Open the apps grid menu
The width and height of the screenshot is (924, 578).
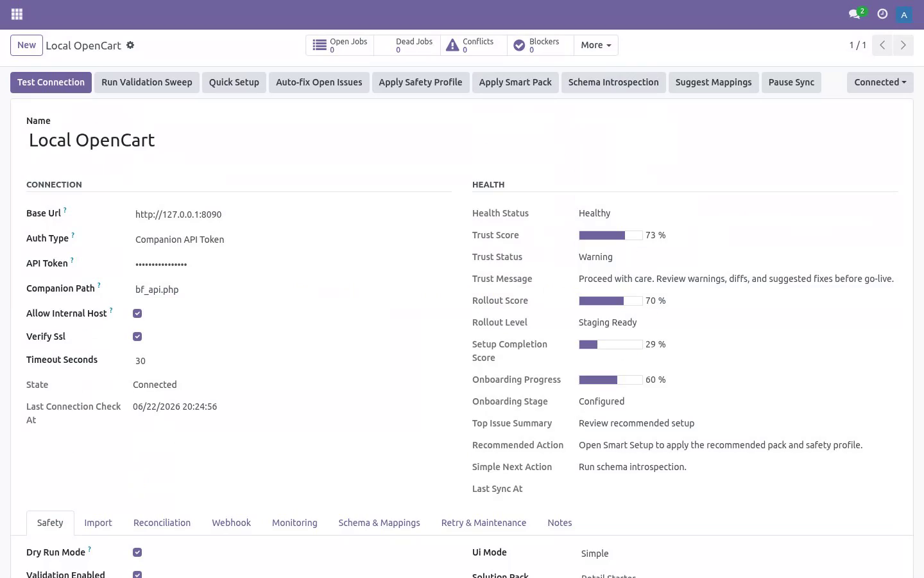pos(17,14)
